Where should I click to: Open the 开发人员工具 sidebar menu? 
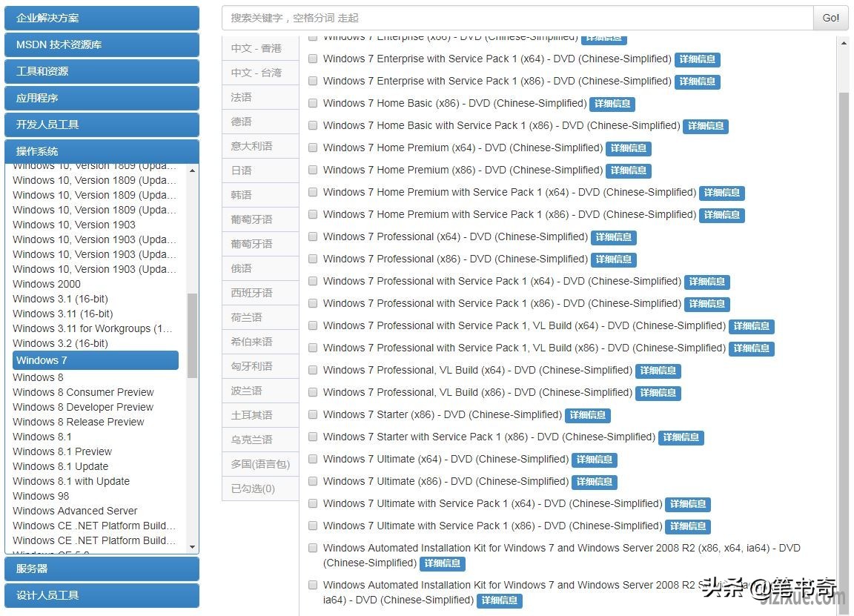coord(102,125)
